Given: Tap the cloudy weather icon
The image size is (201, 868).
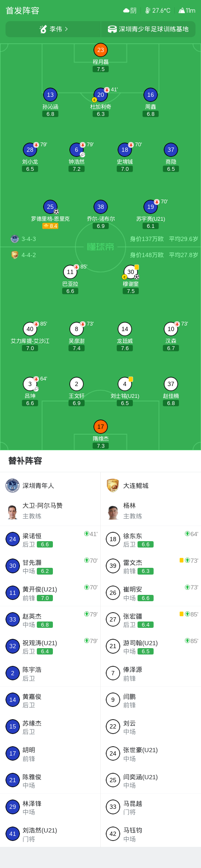Looking at the screenshot, I should point(126,11).
